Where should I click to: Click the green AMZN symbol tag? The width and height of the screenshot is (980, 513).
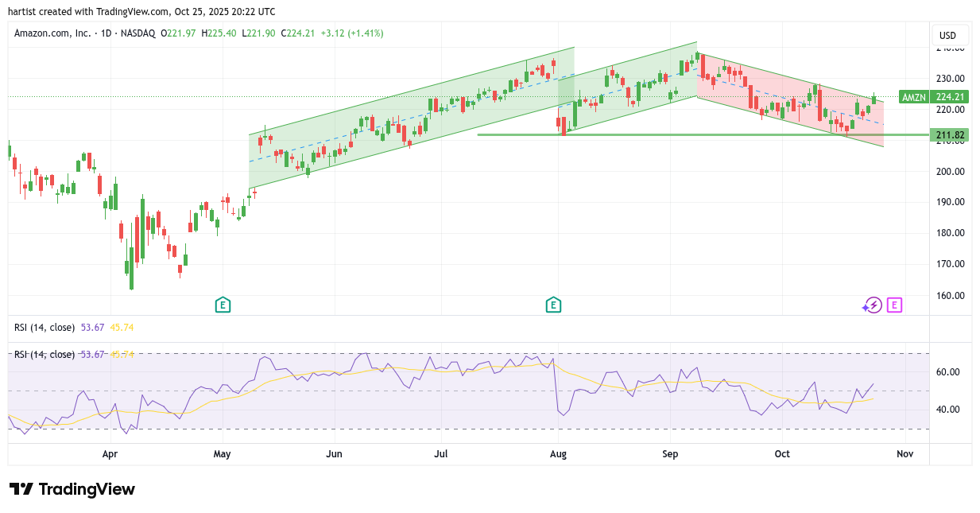914,97
